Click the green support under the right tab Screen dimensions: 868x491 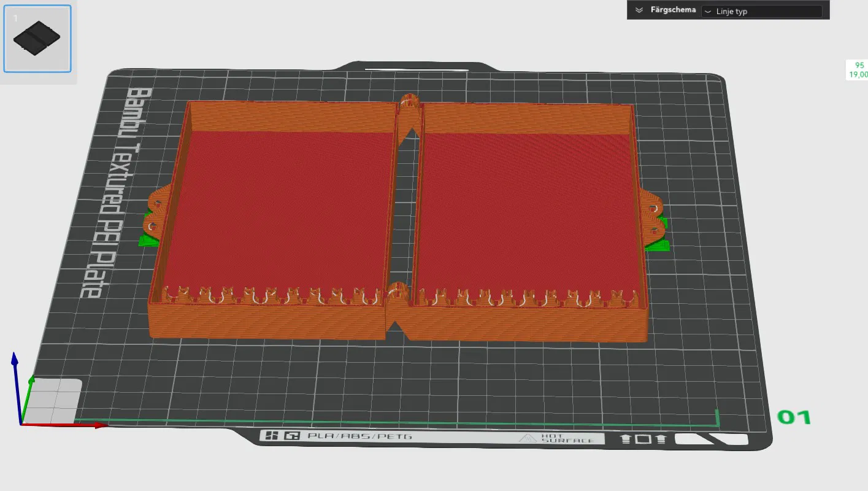[659, 247]
